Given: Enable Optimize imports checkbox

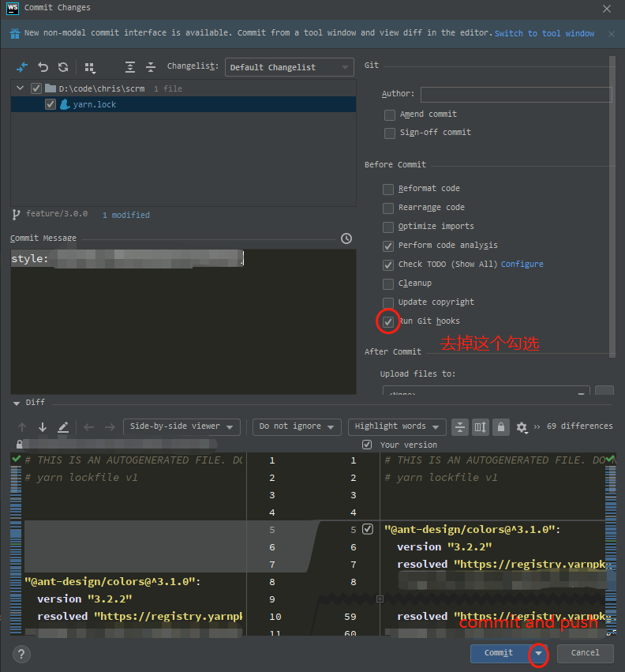Looking at the screenshot, I should 387,227.
